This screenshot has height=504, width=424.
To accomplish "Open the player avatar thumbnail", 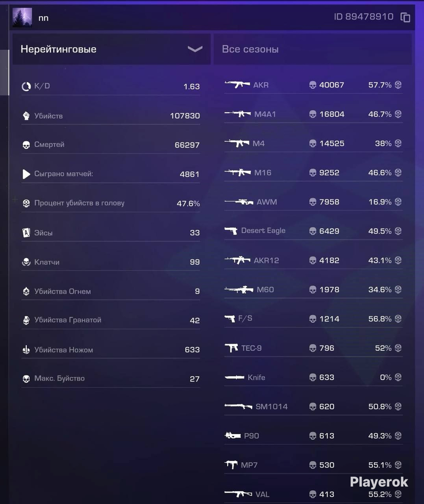I will click(22, 17).
